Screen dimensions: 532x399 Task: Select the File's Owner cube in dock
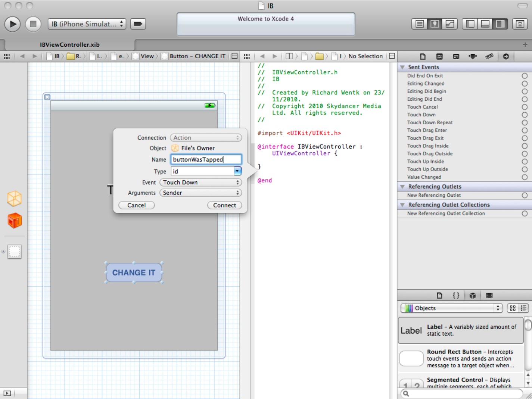coord(15,199)
